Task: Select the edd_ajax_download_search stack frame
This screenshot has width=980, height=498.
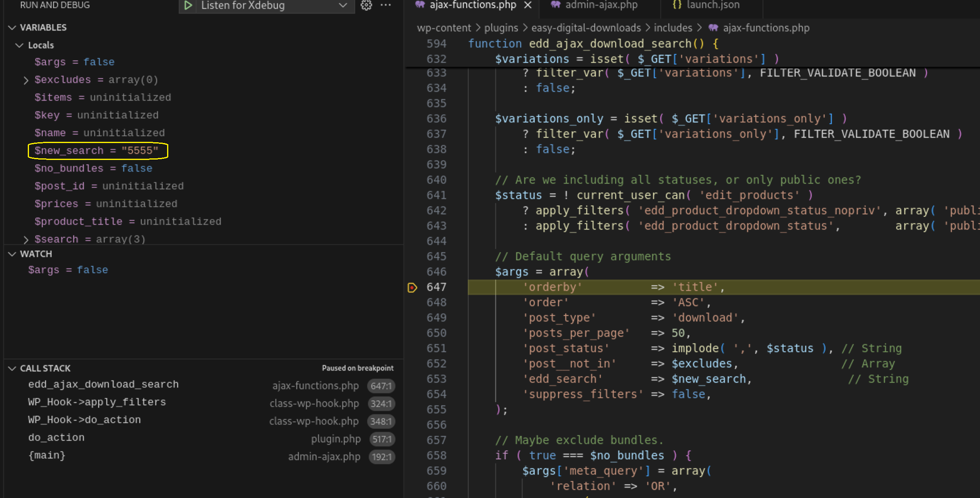Action: point(203,385)
